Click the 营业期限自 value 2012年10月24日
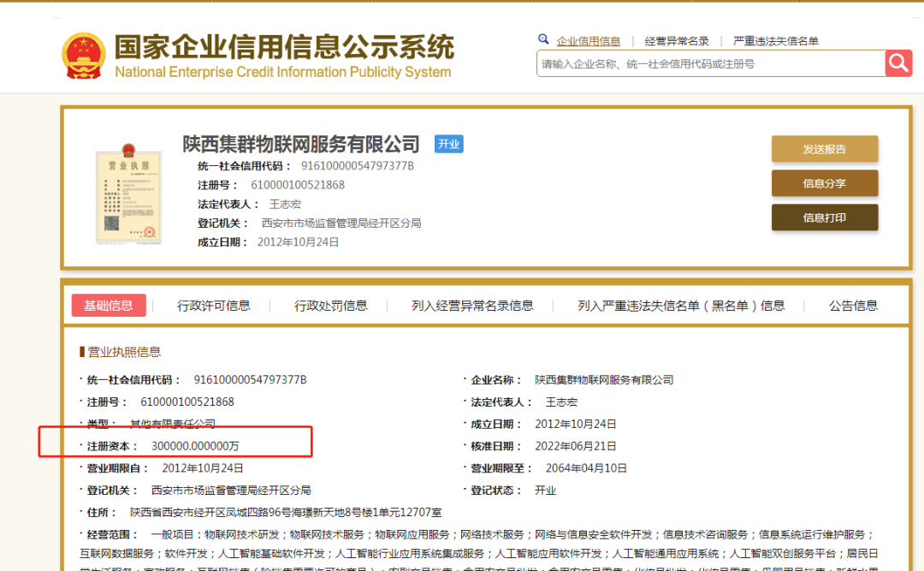The image size is (924, 571). tap(202, 468)
